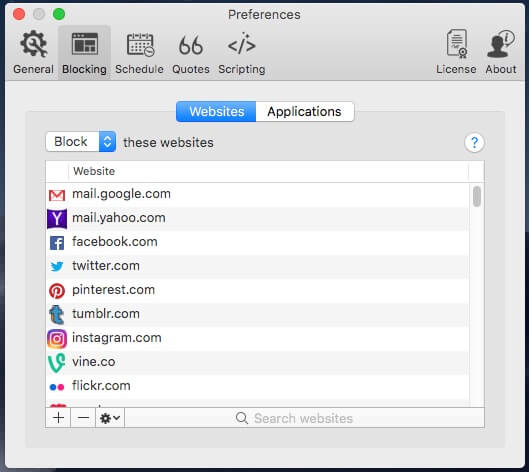Open the gear actions menu
The height and width of the screenshot is (472, 529).
tap(110, 418)
